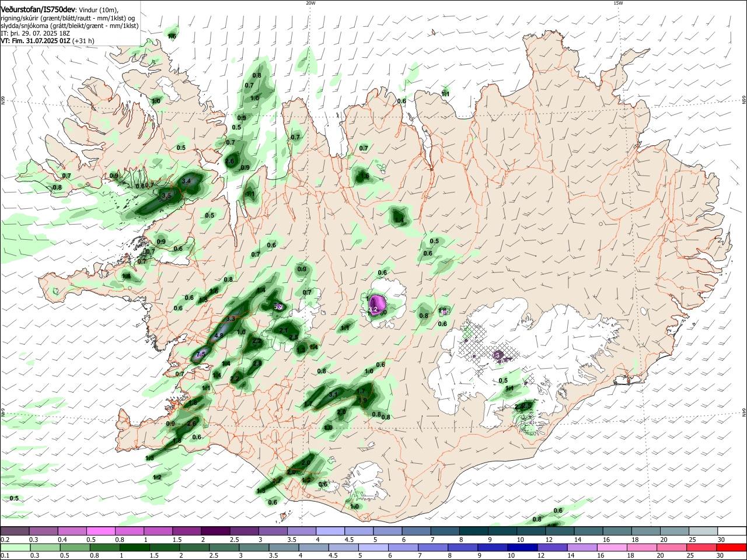Click the white final swatch of snow legend

pos(732,531)
